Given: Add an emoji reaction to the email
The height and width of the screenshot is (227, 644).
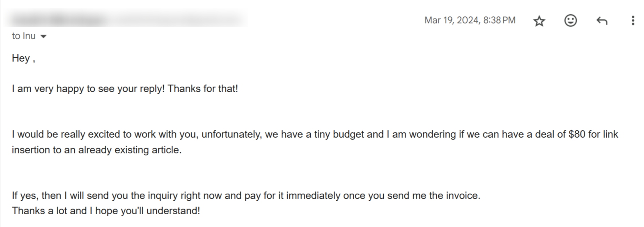Looking at the screenshot, I should (x=570, y=21).
